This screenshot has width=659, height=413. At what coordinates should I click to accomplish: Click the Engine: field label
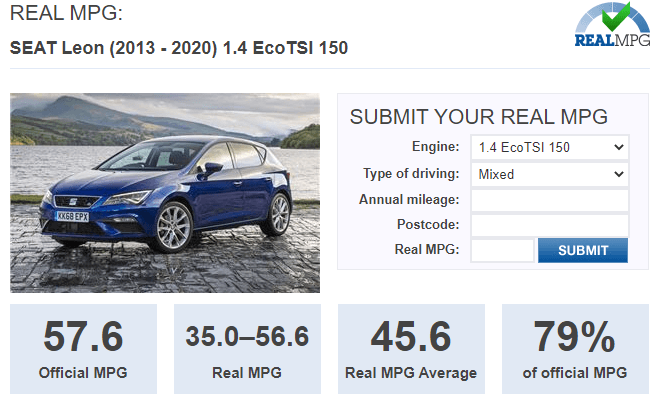pos(435,147)
